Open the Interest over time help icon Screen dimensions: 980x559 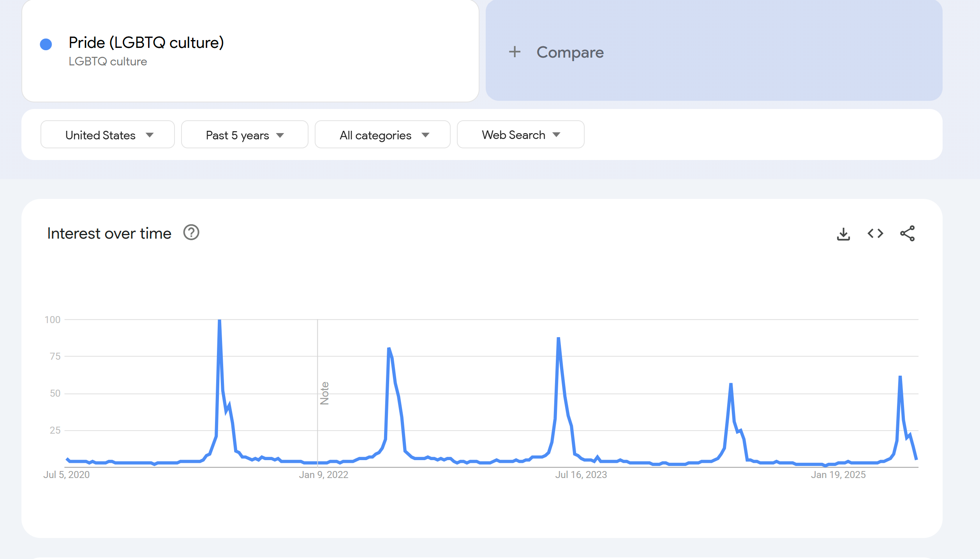(x=191, y=233)
